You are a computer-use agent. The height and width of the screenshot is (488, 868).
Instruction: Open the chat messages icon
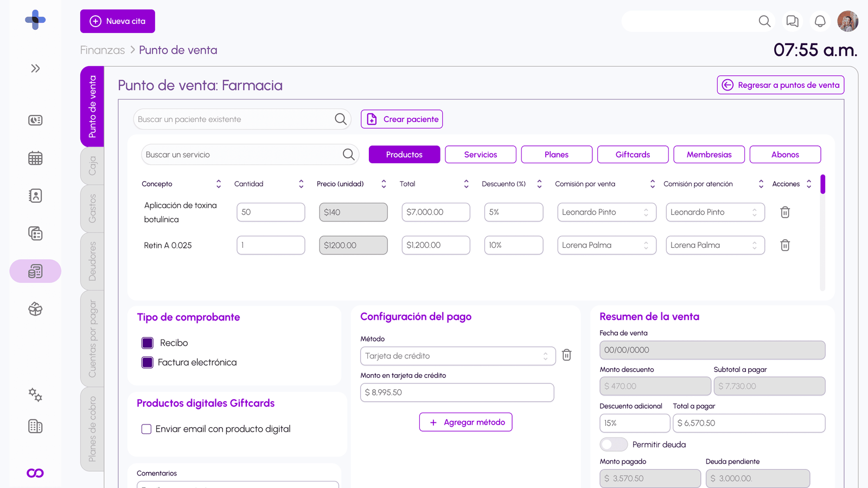[x=792, y=21]
